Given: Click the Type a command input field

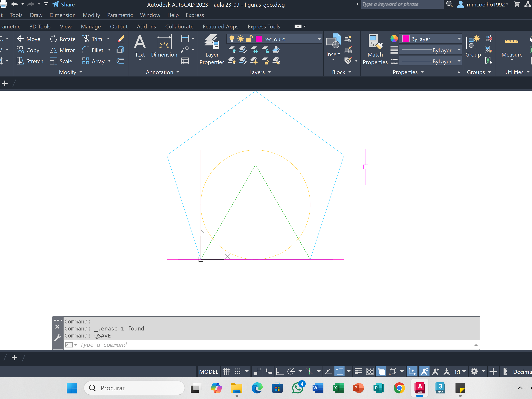Looking at the screenshot, I should click(265, 345).
